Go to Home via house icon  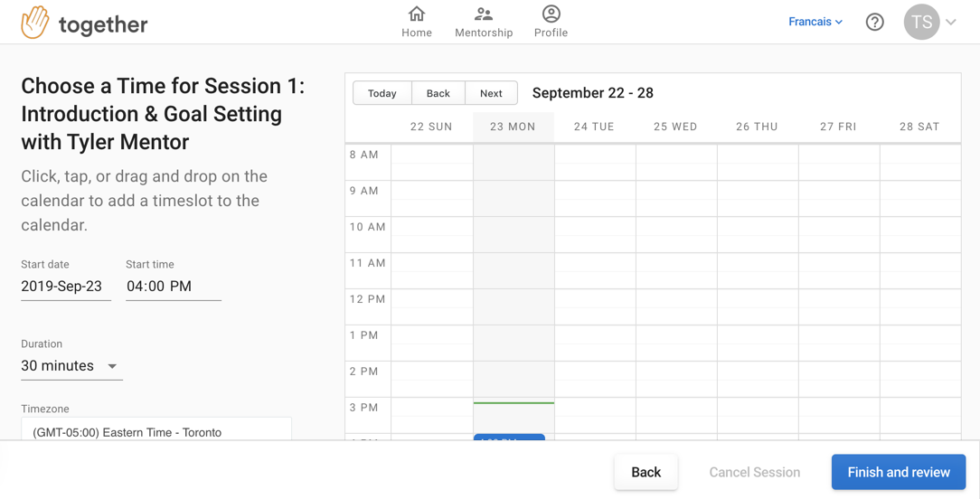click(417, 14)
